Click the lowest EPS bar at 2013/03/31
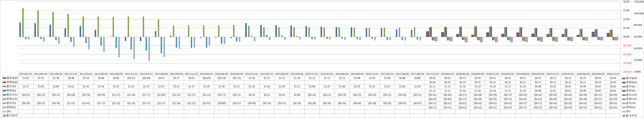This screenshot has height=118, width=644. 149,49
